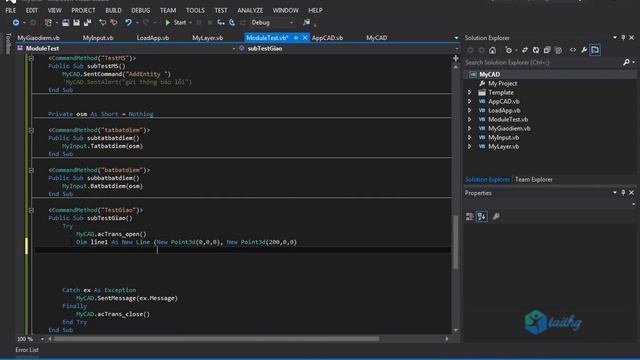Click the split editor icon above scrollbar
Viewport: 640px width, 360px height.
[456, 58]
